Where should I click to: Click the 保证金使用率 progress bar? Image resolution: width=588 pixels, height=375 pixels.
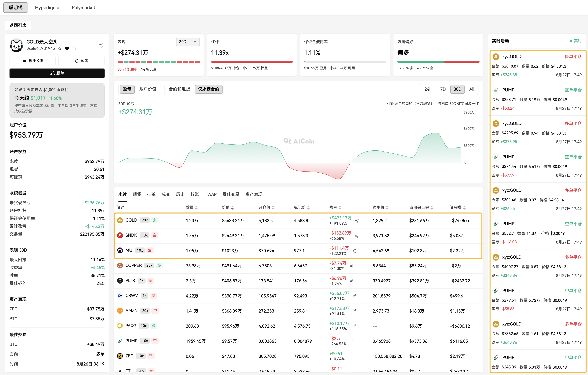point(345,62)
